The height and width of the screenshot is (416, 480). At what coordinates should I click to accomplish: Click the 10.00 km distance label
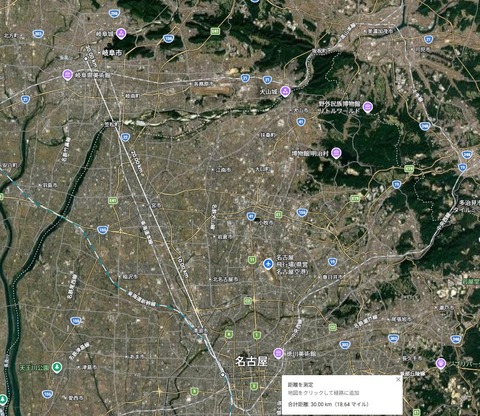click(183, 268)
